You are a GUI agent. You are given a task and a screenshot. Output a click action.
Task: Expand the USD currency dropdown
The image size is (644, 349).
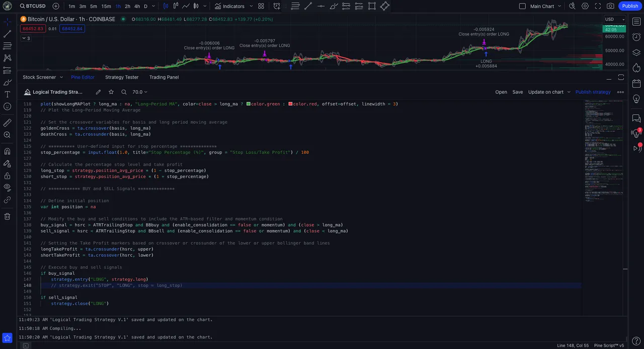tap(614, 19)
